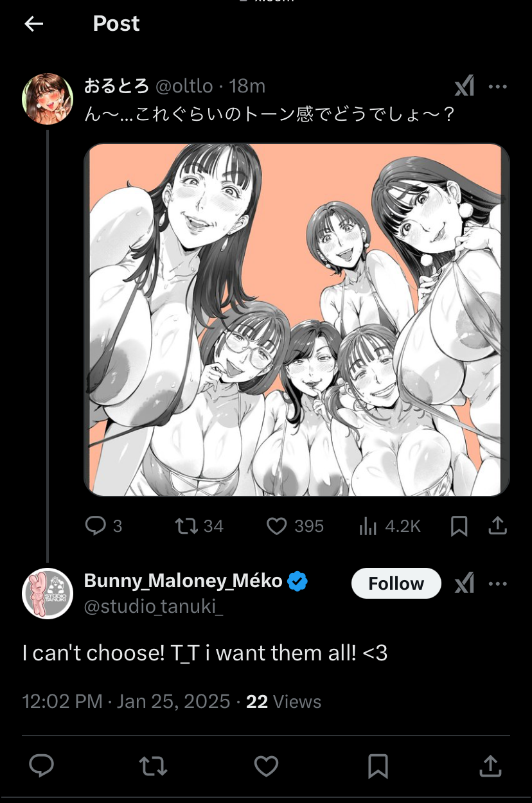Repost the post showing 34 reposts

(x=187, y=526)
